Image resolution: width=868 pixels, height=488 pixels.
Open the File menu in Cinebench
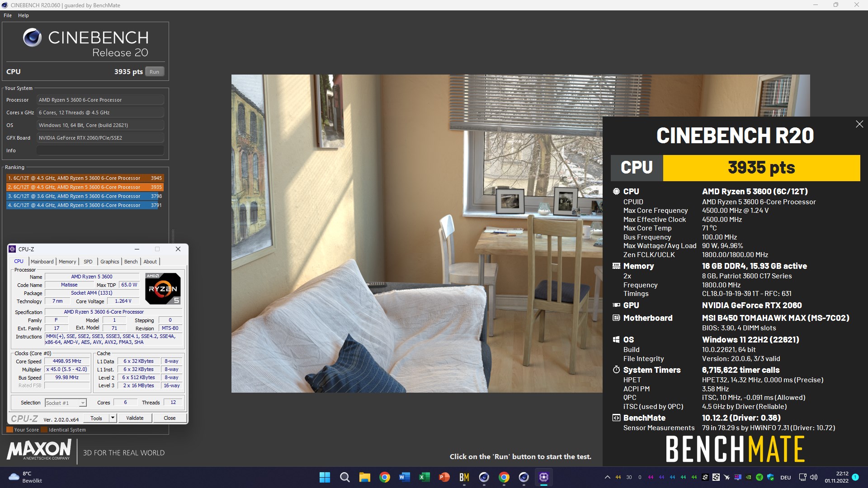click(x=8, y=15)
